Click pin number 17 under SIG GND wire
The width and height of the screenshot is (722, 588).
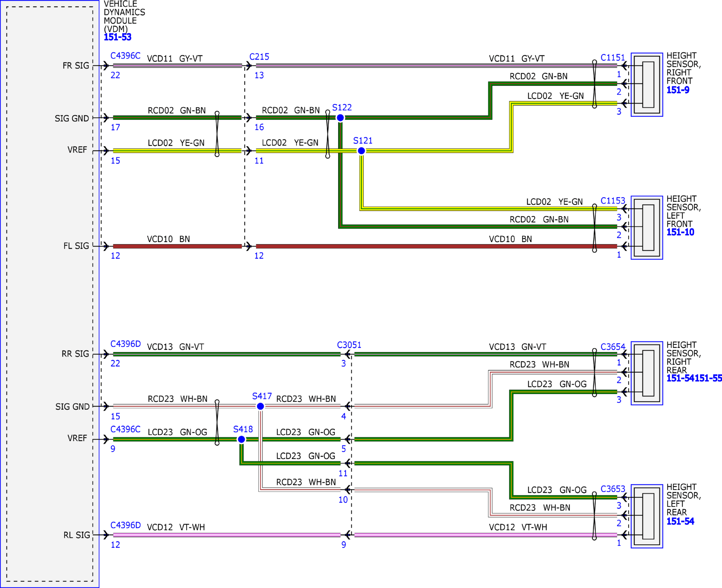(x=115, y=128)
